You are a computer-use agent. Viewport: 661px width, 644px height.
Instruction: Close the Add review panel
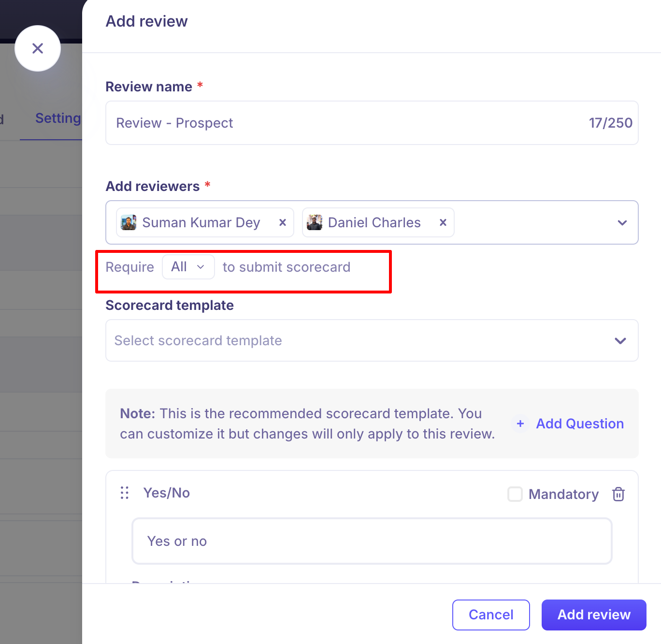click(38, 48)
